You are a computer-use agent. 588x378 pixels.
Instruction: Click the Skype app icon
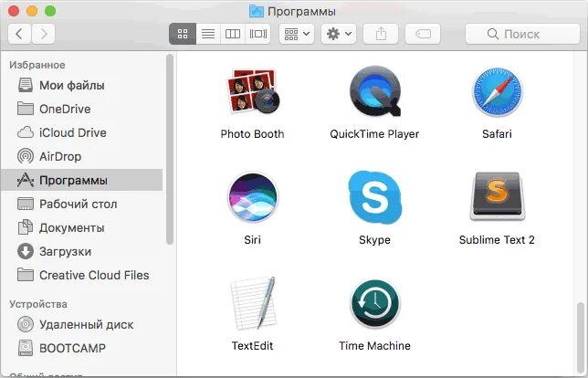[x=375, y=197]
